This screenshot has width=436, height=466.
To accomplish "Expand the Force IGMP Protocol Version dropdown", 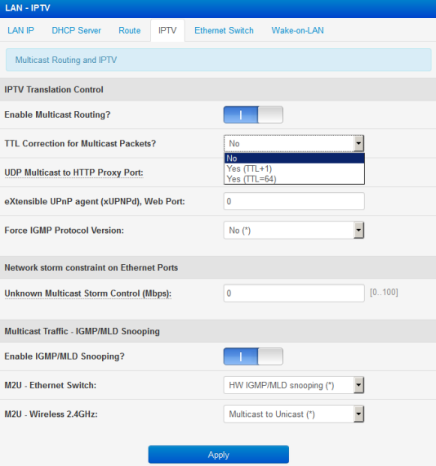I will (x=294, y=230).
